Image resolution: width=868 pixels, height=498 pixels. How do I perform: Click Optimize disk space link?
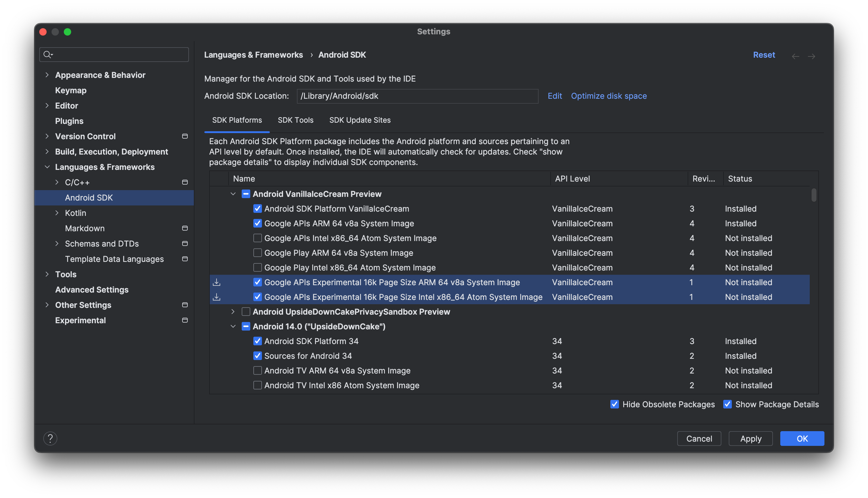[609, 95]
